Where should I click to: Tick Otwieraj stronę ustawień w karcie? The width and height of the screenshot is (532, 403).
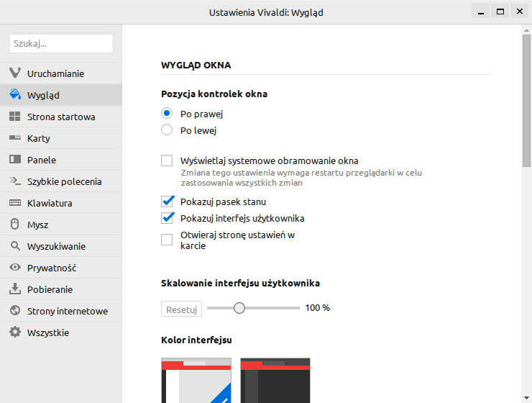coord(167,240)
